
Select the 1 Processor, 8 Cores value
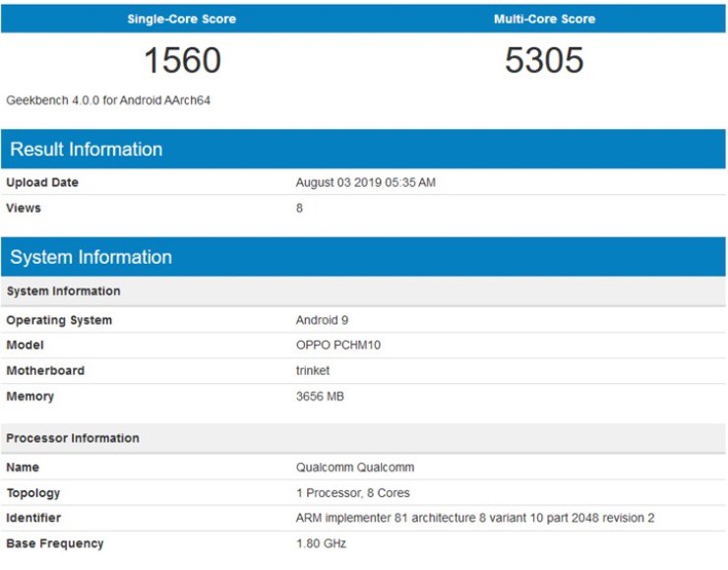353,493
